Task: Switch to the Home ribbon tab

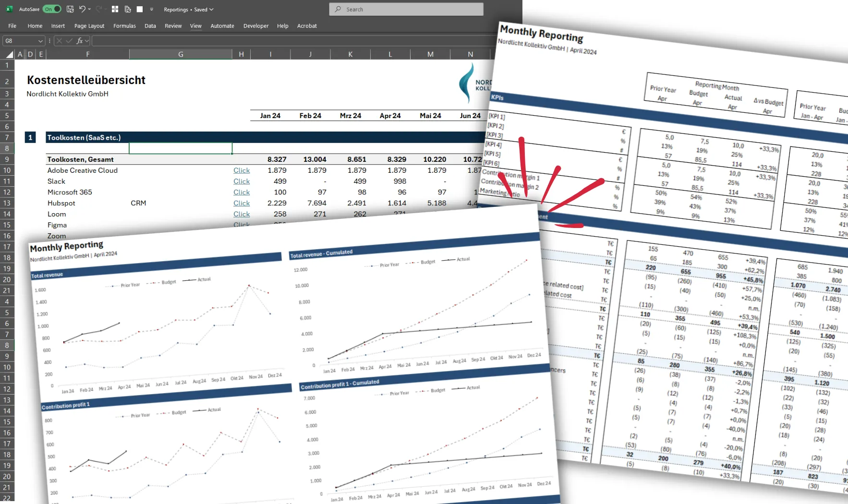Action: click(35, 26)
